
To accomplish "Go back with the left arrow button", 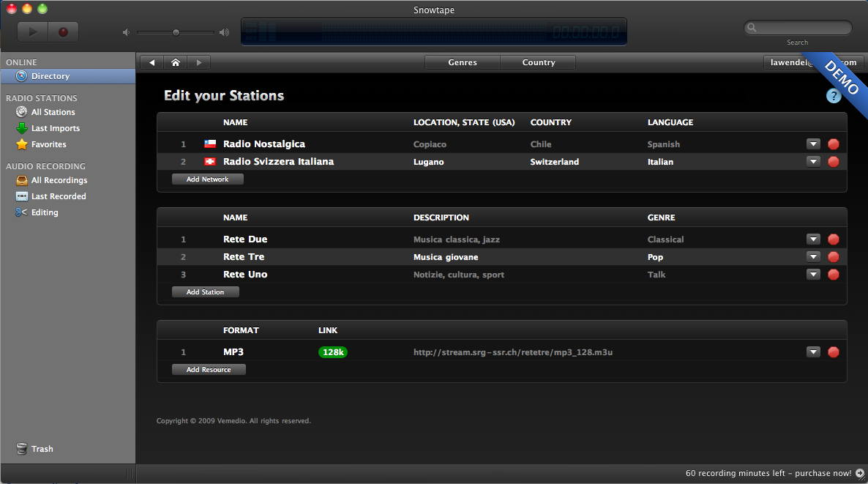I will (151, 62).
